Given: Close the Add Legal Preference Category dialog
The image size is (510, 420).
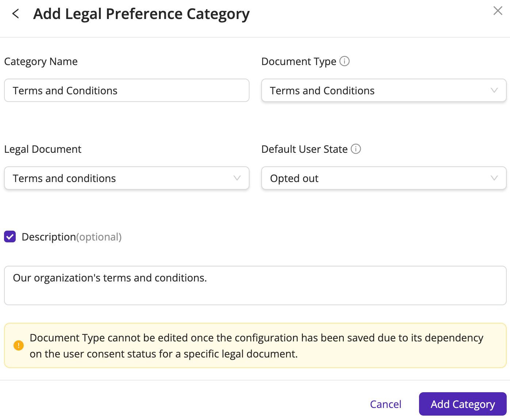Looking at the screenshot, I should pos(498,11).
